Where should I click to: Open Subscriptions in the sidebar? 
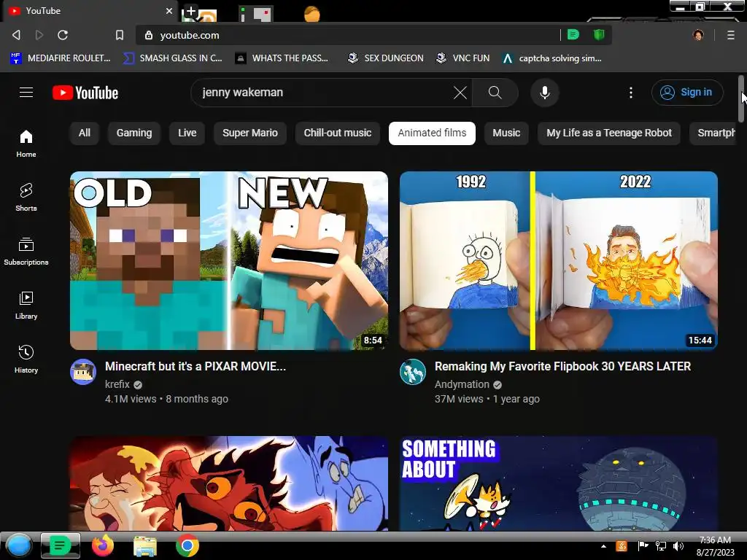pyautogui.click(x=26, y=251)
